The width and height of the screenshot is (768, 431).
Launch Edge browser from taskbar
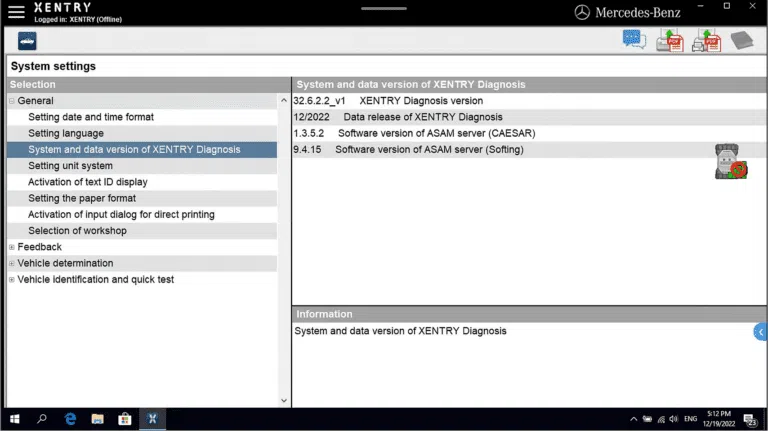point(70,419)
